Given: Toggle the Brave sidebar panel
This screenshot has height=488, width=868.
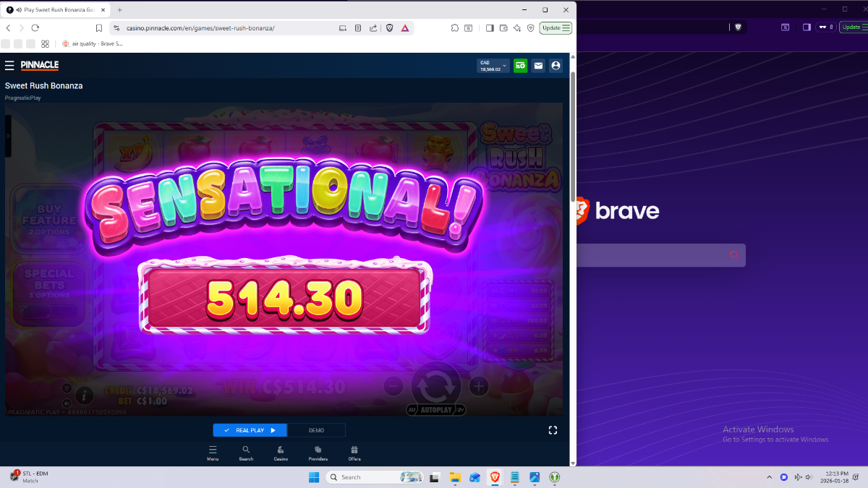Looking at the screenshot, I should (x=490, y=28).
